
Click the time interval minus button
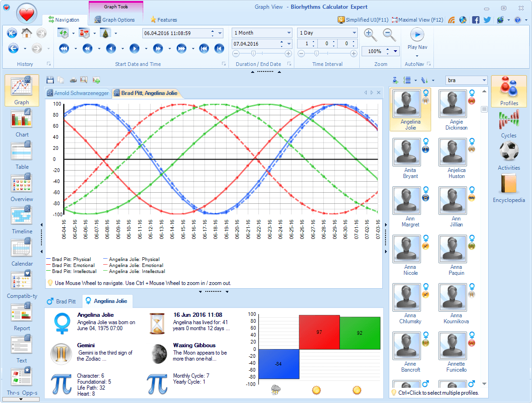click(301, 53)
